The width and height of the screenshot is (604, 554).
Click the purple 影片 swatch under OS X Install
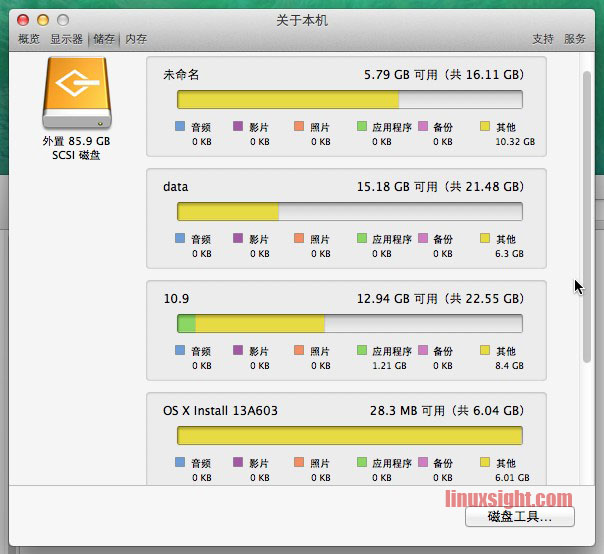(x=238, y=462)
